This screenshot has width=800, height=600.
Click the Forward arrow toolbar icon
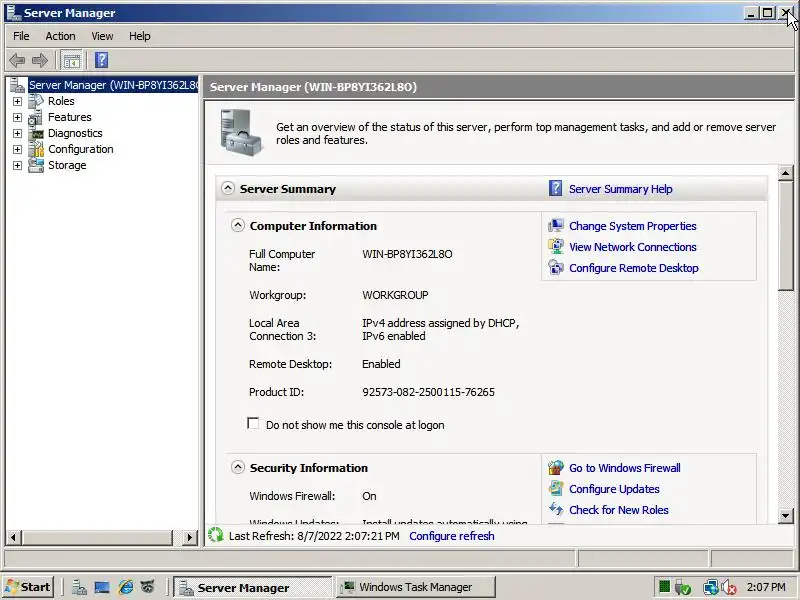click(x=40, y=61)
